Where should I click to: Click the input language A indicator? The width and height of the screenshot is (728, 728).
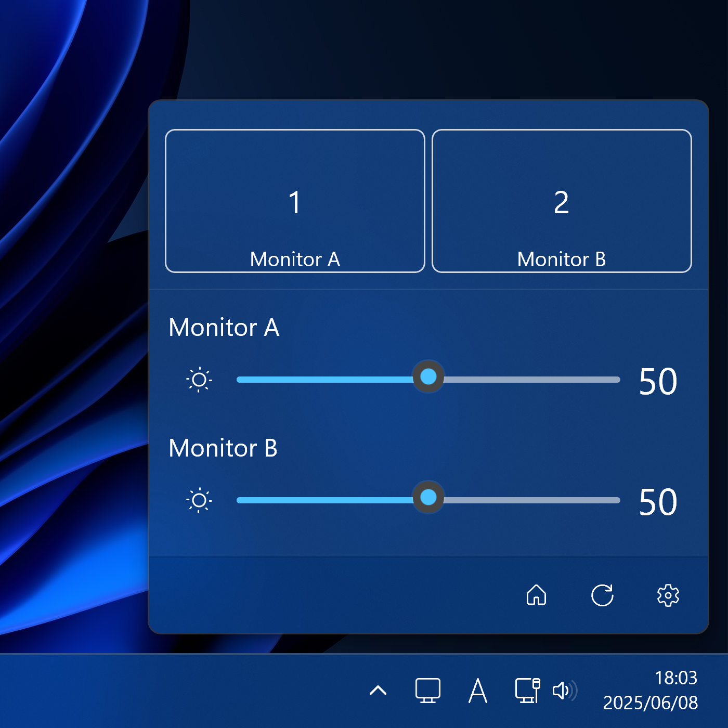coord(478,691)
